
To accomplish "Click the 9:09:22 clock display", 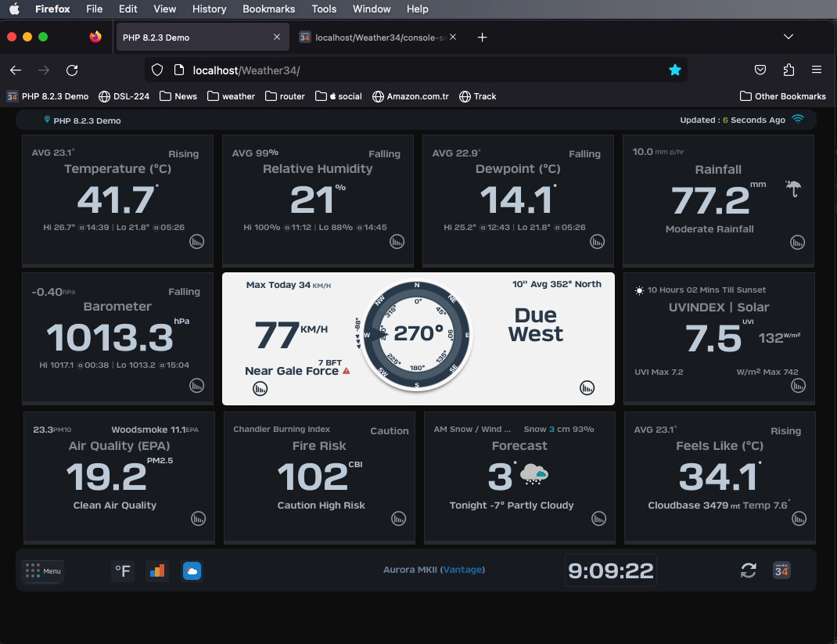I will pos(611,571).
